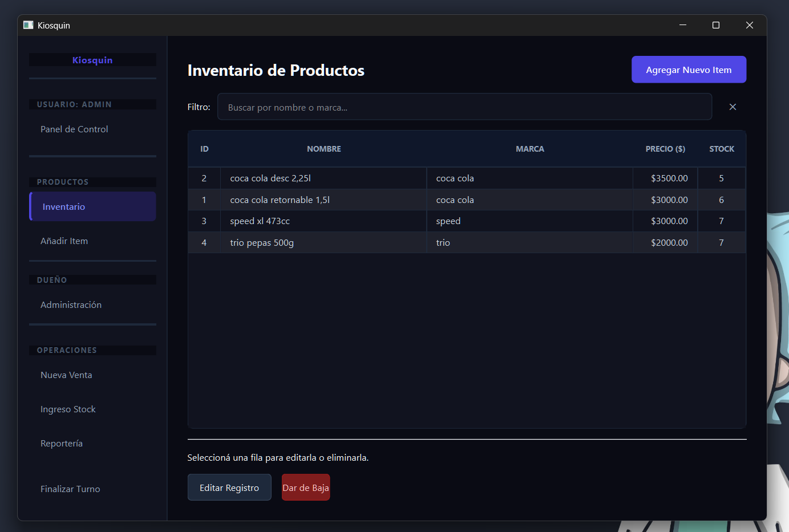
Task: Open the Añadir Item page
Action: (64, 241)
